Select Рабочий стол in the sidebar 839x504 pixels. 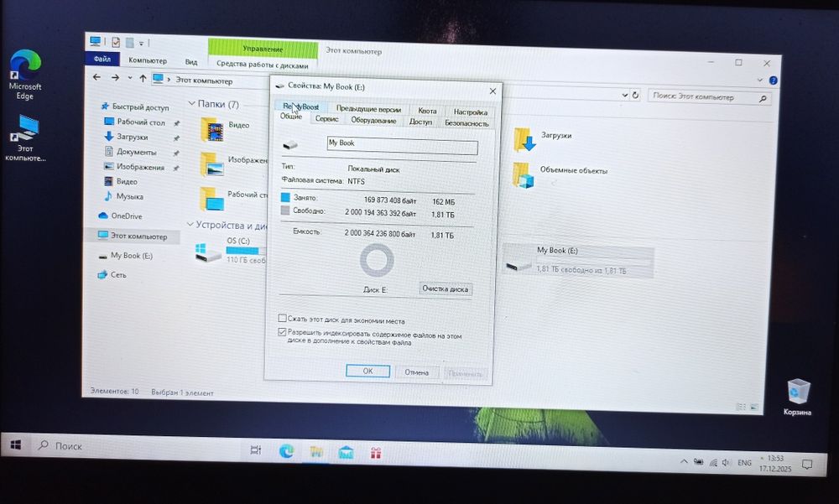[x=141, y=122]
